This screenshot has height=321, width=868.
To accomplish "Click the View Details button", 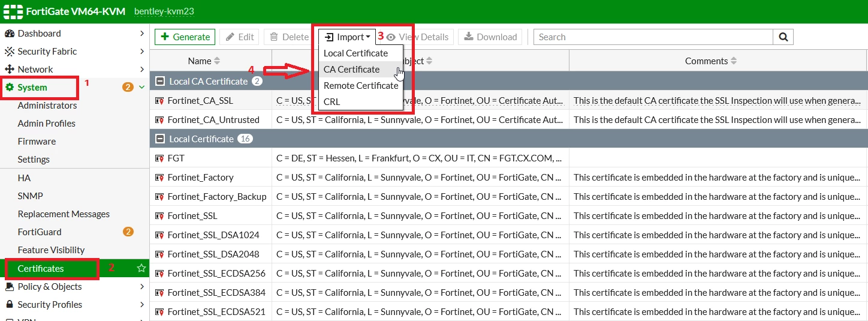I will click(418, 37).
